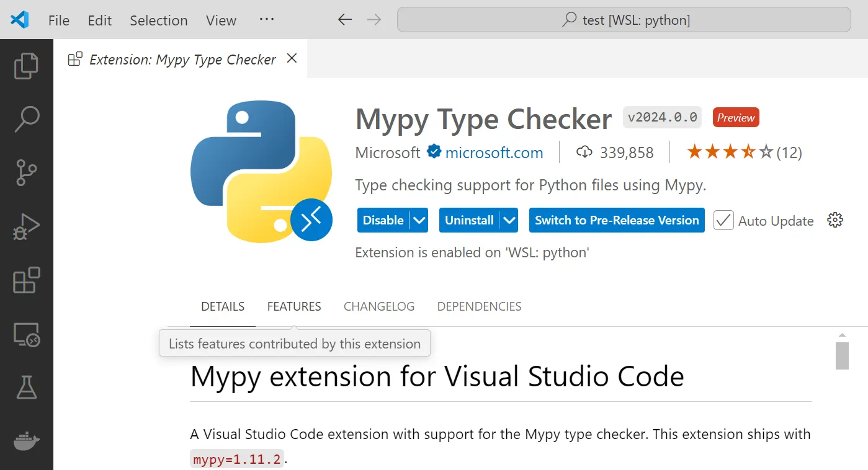Expand the Uninstall button dropdown arrow
The width and height of the screenshot is (868, 470).
pyautogui.click(x=509, y=220)
